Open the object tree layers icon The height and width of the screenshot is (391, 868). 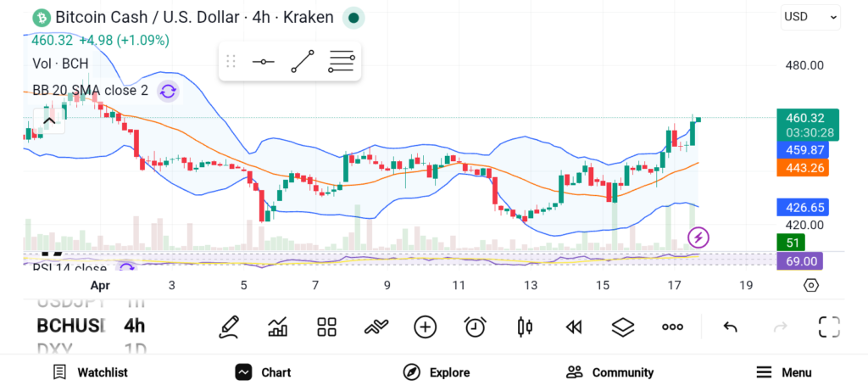click(623, 327)
